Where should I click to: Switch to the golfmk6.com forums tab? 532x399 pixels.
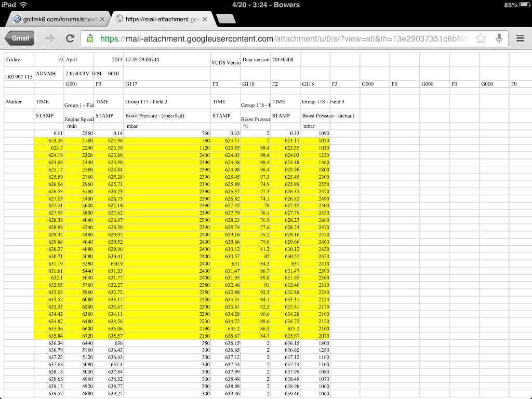click(57, 19)
